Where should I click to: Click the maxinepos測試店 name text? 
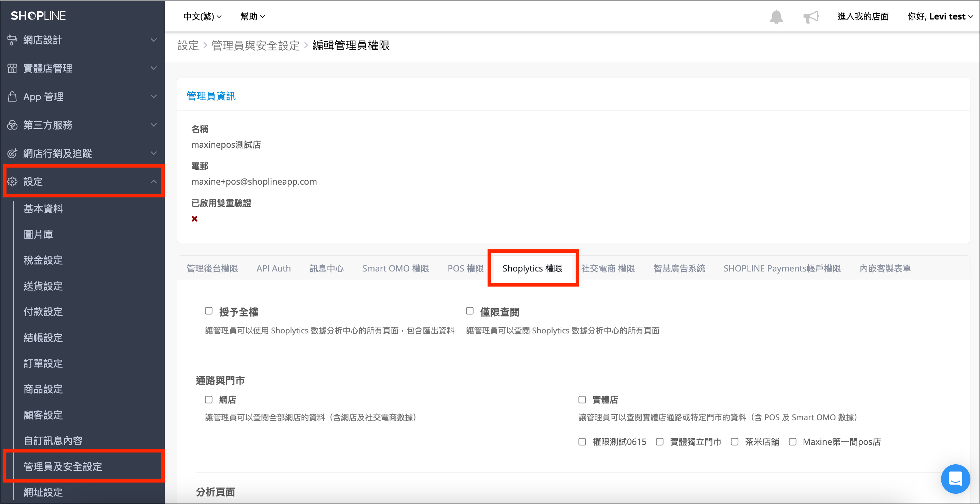[226, 145]
